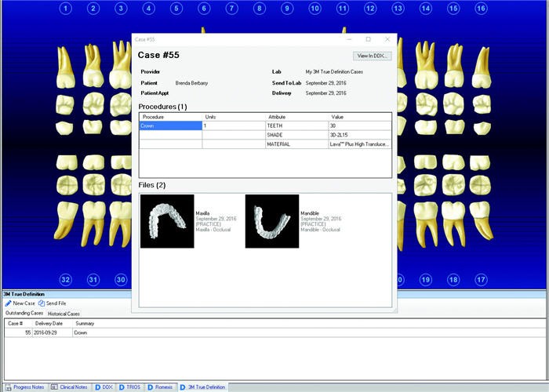Select tooth number 8 circle
Viewport: 549px width, 392px height.
tap(260, 8)
